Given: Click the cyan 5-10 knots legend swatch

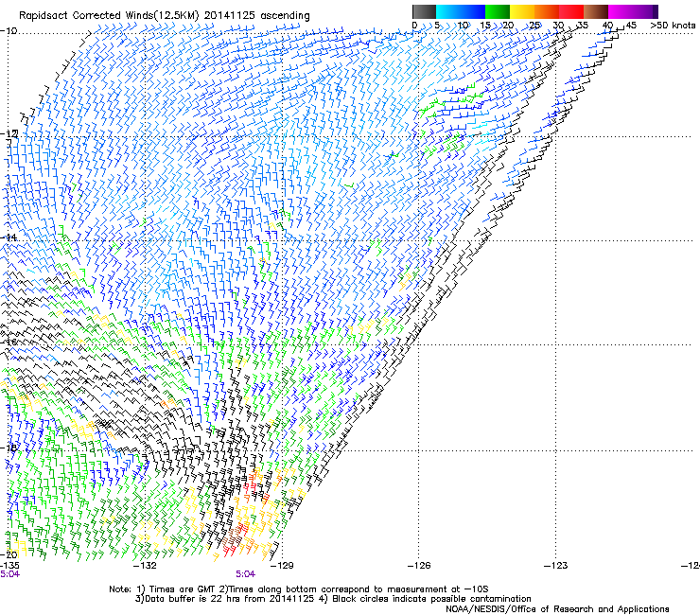Looking at the screenshot, I should pyautogui.click(x=447, y=11).
